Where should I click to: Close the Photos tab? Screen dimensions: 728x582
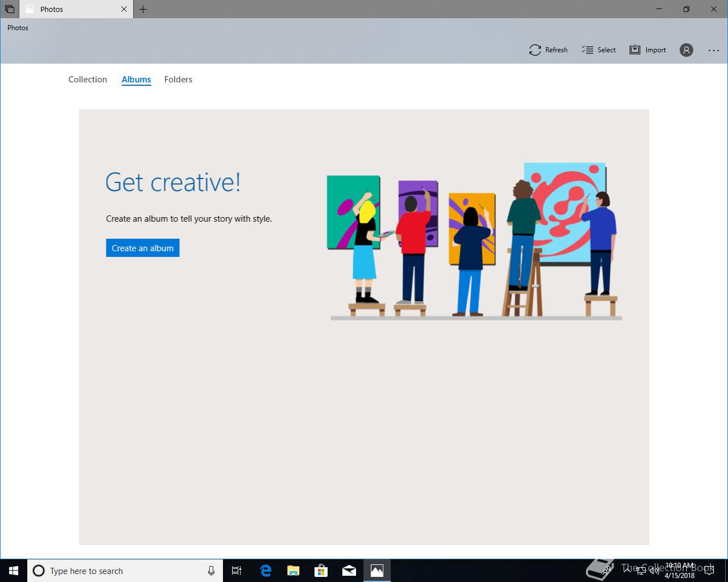coord(124,9)
